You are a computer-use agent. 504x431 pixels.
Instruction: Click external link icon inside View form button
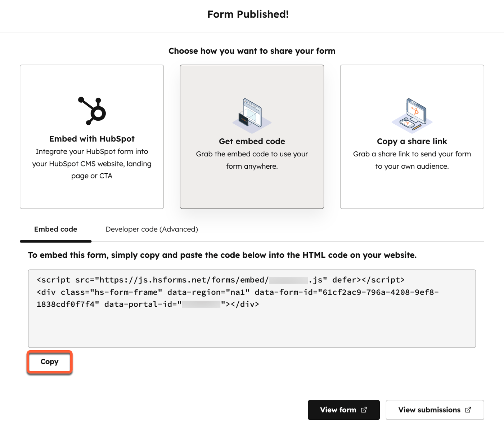tap(364, 410)
